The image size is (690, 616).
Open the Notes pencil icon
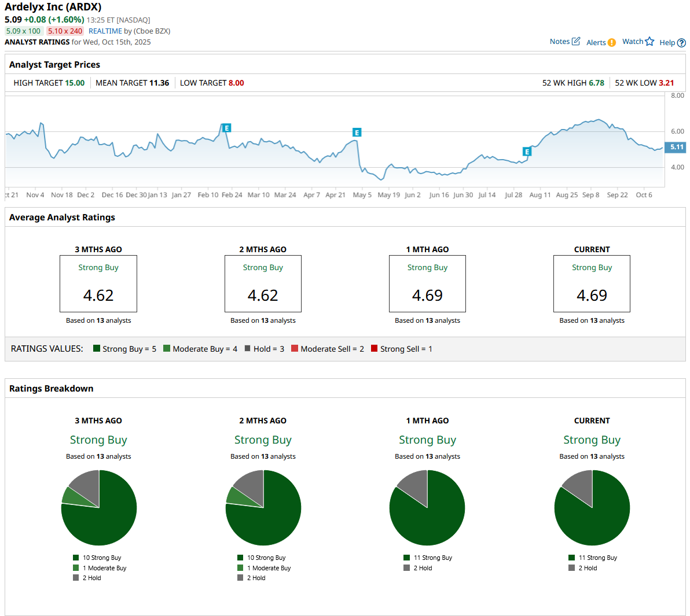575,41
